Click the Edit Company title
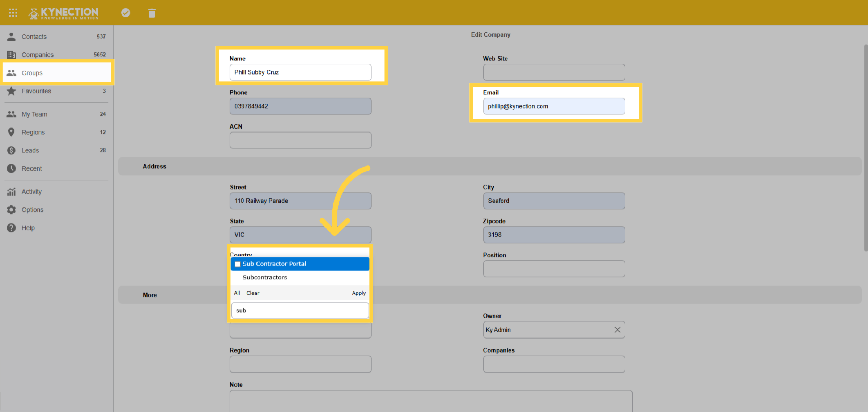 pyautogui.click(x=490, y=34)
